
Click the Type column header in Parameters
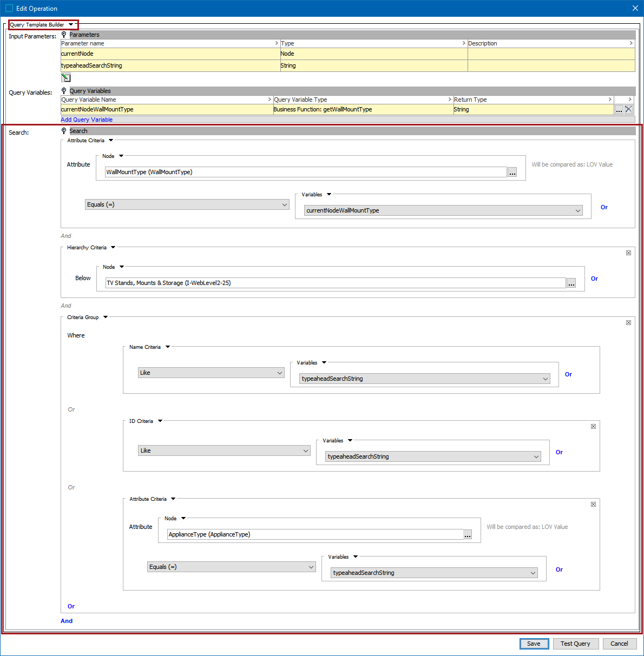coord(373,43)
